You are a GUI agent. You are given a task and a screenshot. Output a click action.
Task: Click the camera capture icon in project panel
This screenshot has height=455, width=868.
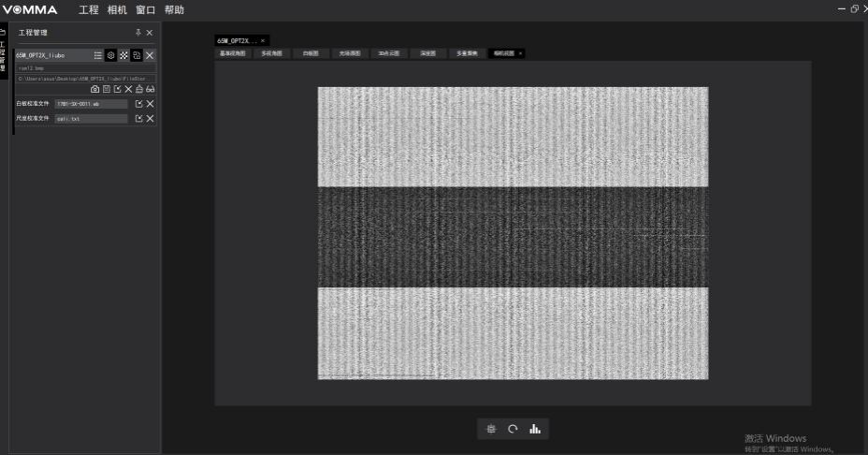click(94, 89)
